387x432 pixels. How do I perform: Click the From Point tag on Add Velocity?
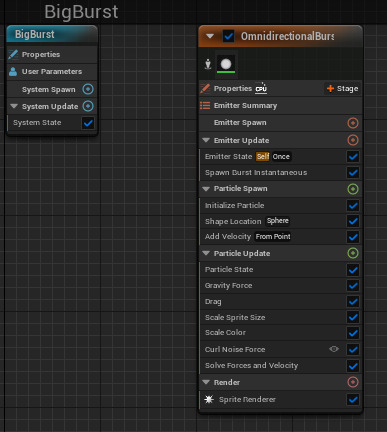[x=273, y=237]
